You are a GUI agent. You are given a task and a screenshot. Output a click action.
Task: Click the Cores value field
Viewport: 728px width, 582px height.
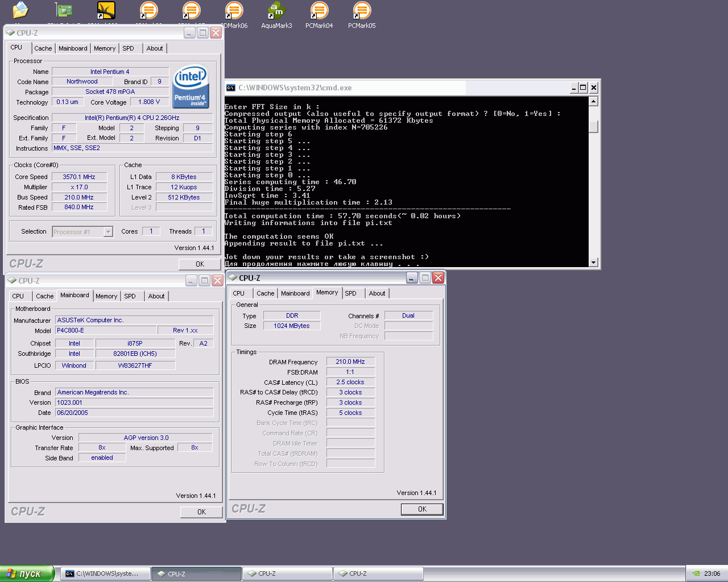pyautogui.click(x=151, y=231)
